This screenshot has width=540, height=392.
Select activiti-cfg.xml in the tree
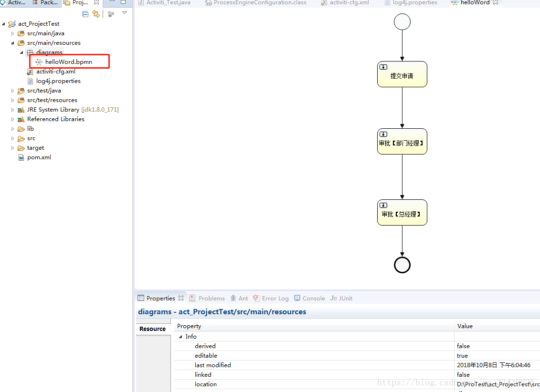click(x=56, y=72)
